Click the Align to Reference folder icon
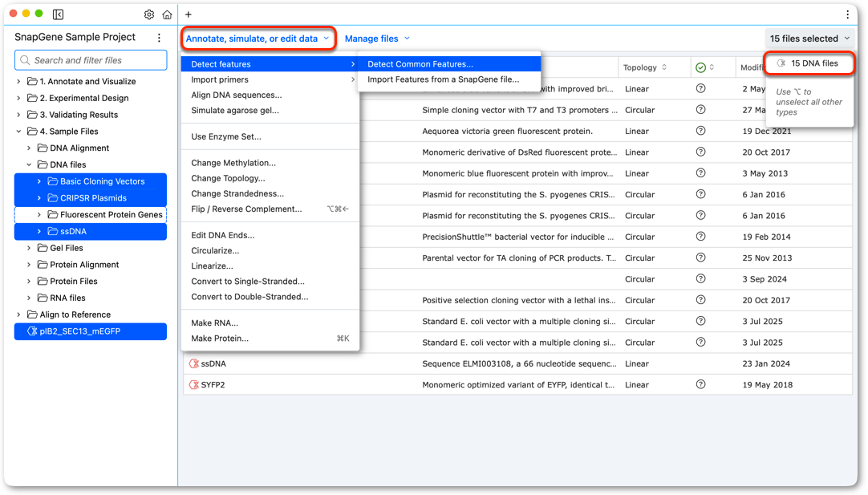The width and height of the screenshot is (868, 495). (x=33, y=314)
